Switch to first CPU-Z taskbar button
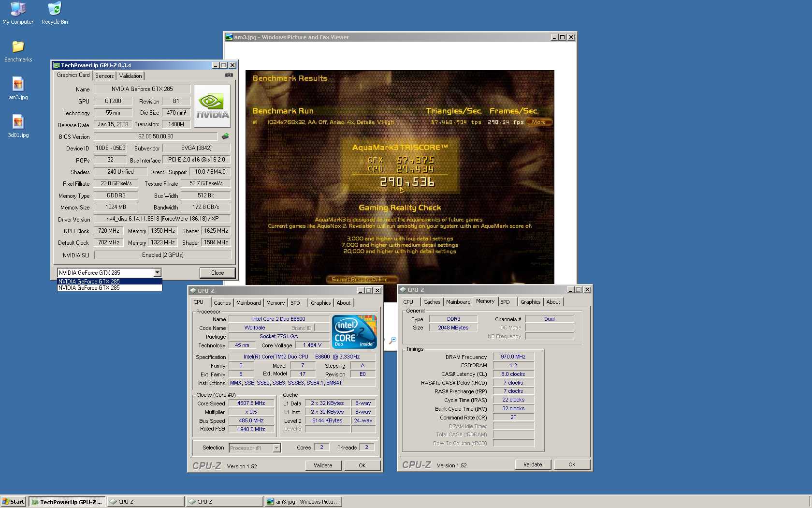Image resolution: width=812 pixels, height=508 pixels. click(146, 502)
